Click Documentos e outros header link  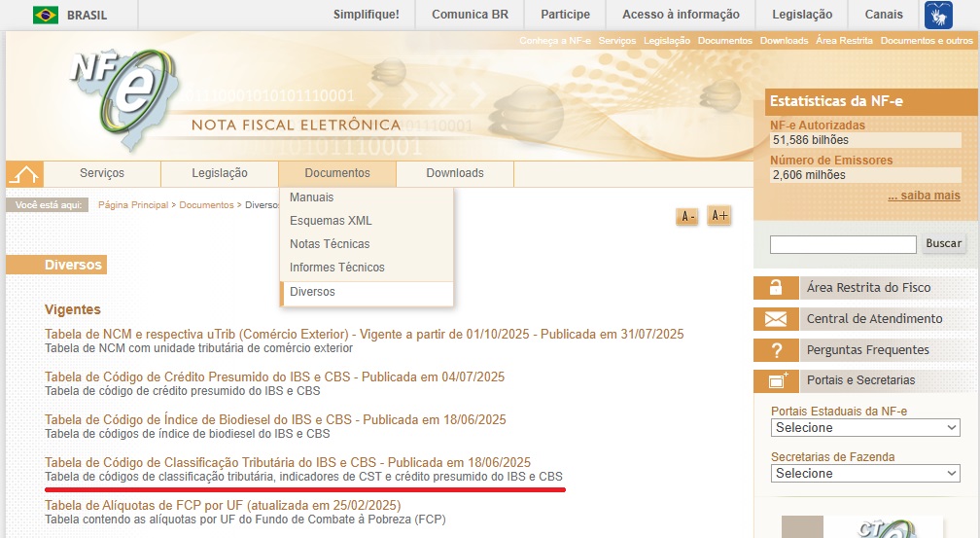tap(927, 41)
